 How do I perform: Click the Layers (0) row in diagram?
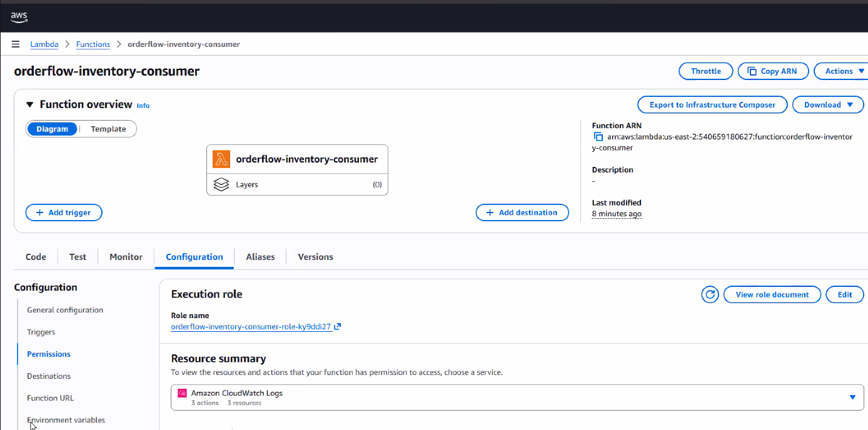tap(297, 184)
